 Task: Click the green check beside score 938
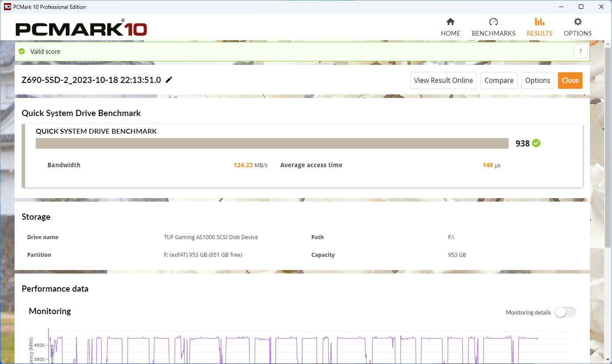[536, 143]
